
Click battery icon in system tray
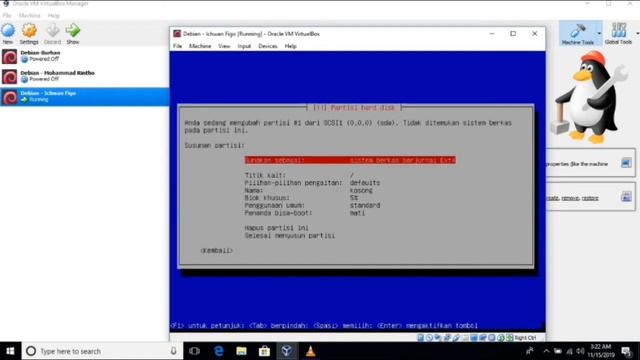click(558, 351)
